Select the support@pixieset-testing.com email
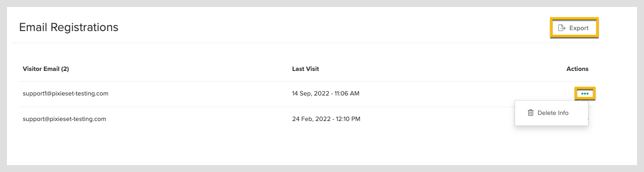Screen dimensions: 644x172 64,119
